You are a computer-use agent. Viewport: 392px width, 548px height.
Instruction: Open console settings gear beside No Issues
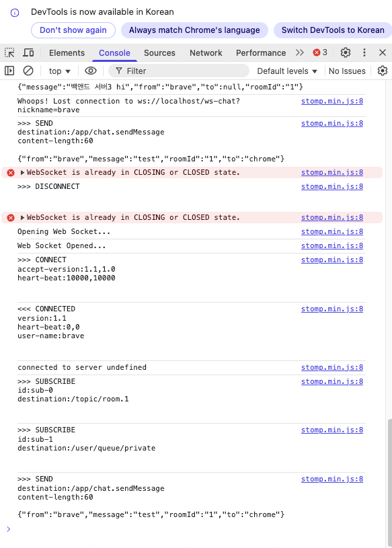coord(383,71)
